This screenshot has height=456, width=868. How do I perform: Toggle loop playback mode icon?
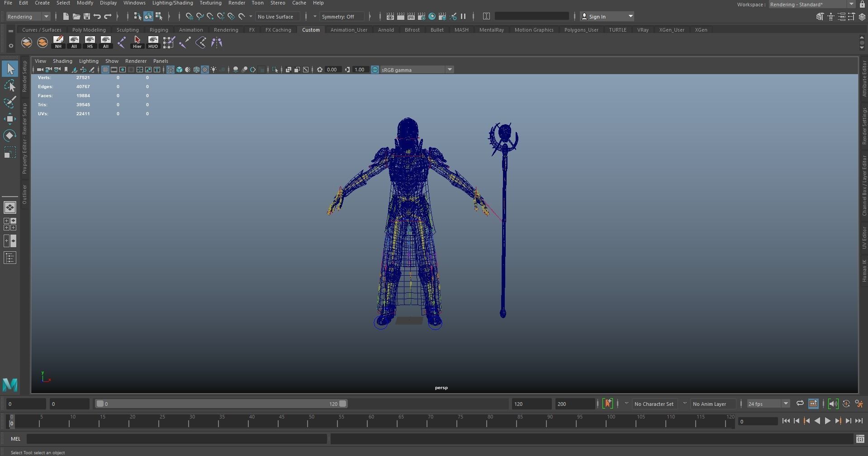coord(800,404)
